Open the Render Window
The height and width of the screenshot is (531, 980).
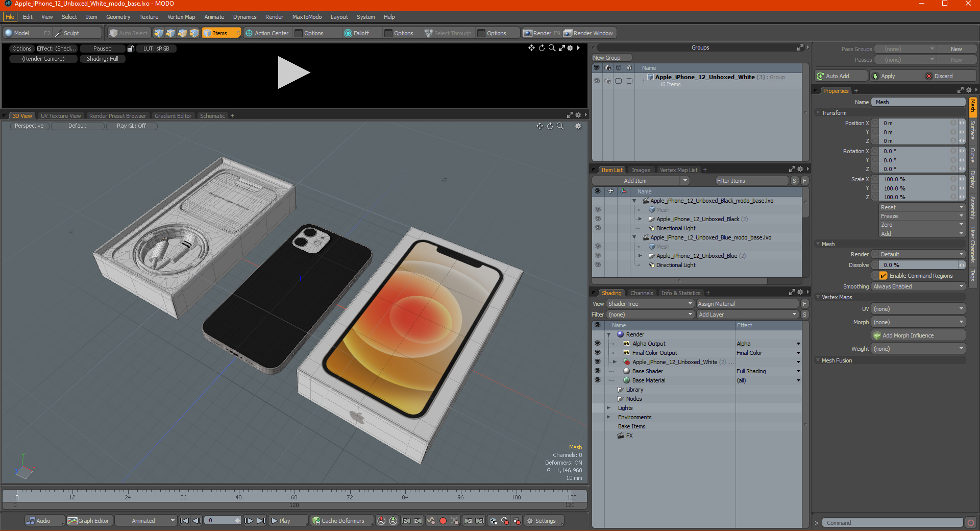coord(589,33)
